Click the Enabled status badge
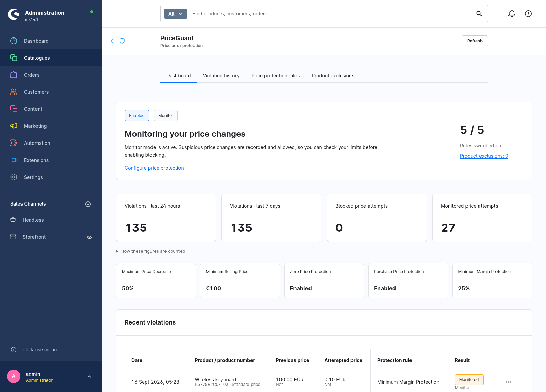Screen dimensions: 546x392 [x=137, y=116]
